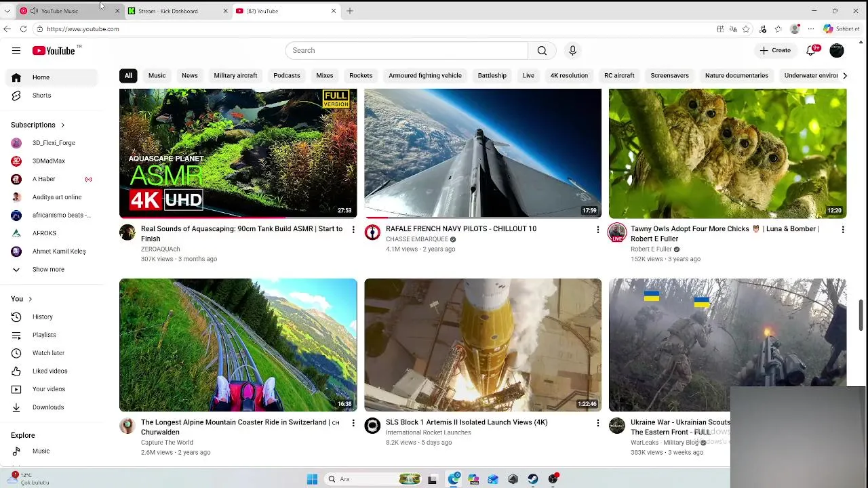
Task: Switch to Stream - Kick Dashboard tab
Action: click(x=176, y=11)
